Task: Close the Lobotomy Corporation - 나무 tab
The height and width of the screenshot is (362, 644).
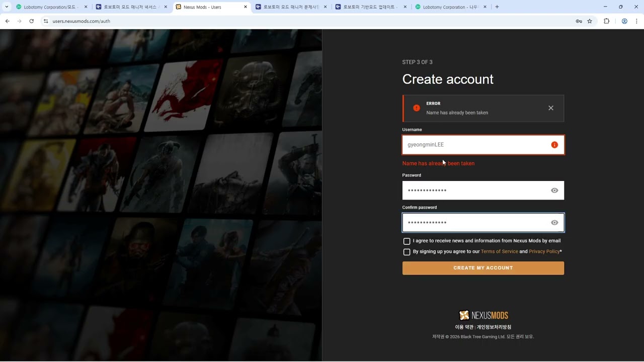Action: click(485, 7)
